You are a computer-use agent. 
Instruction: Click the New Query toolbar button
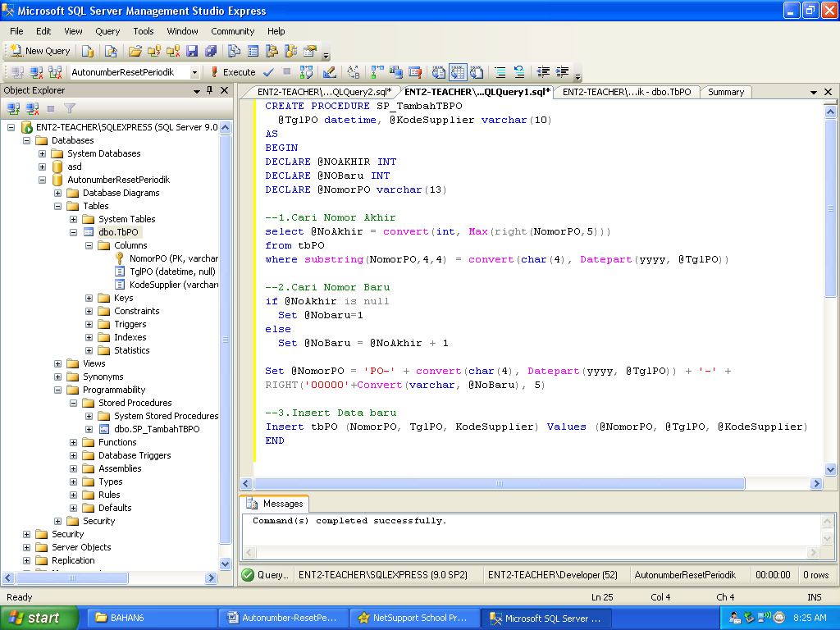pyautogui.click(x=40, y=51)
